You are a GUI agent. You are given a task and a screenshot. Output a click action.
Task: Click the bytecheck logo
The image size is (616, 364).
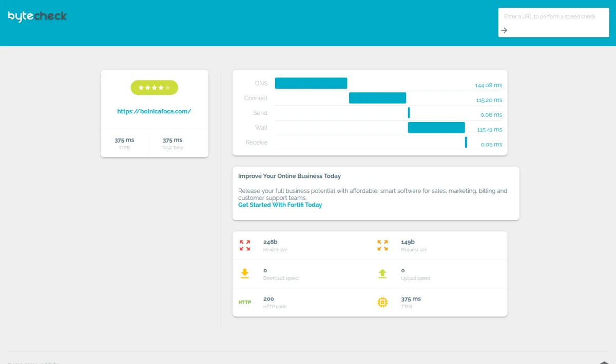point(37,16)
